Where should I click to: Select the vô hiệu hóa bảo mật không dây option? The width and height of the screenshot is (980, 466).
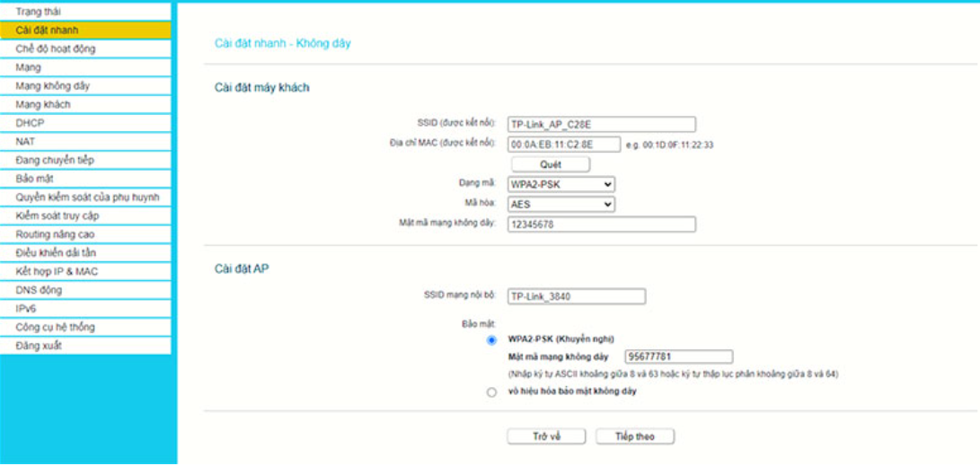point(491,392)
